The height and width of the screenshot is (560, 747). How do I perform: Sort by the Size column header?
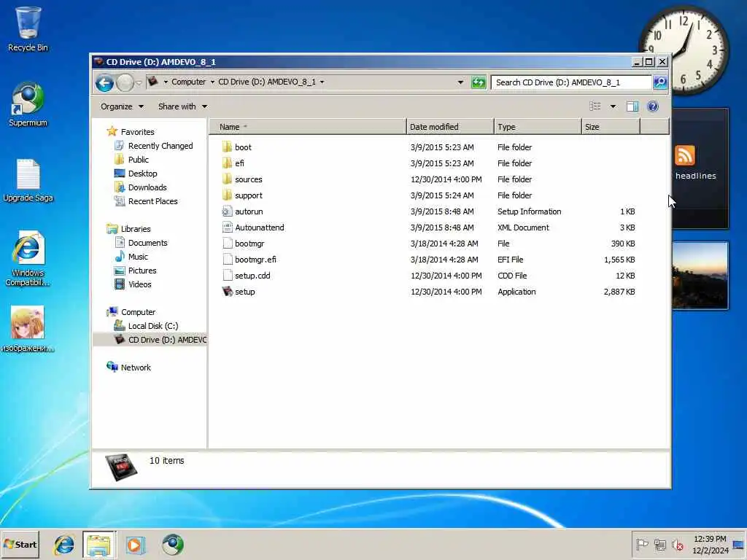611,127
